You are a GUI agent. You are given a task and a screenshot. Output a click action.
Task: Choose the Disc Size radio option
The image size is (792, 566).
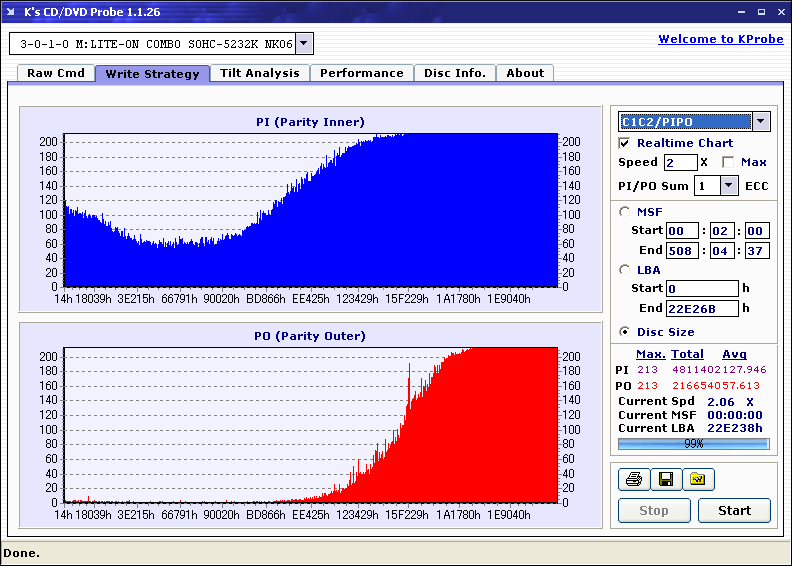pos(624,332)
